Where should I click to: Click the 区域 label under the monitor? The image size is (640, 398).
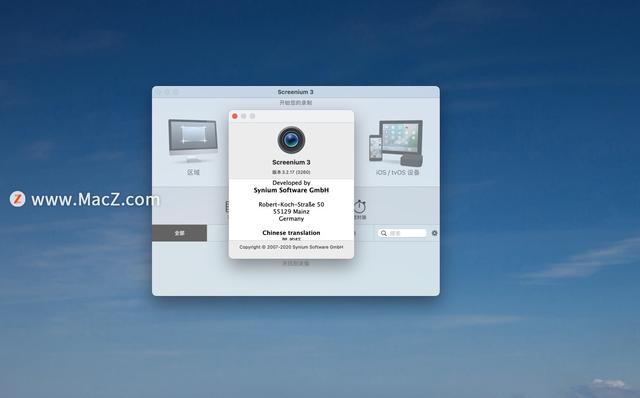coord(193,172)
